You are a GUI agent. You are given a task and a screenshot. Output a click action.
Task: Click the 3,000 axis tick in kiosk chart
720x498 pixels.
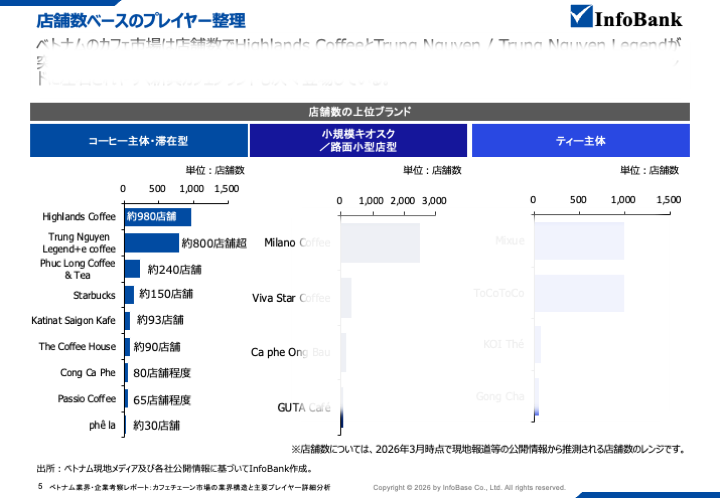434,201
